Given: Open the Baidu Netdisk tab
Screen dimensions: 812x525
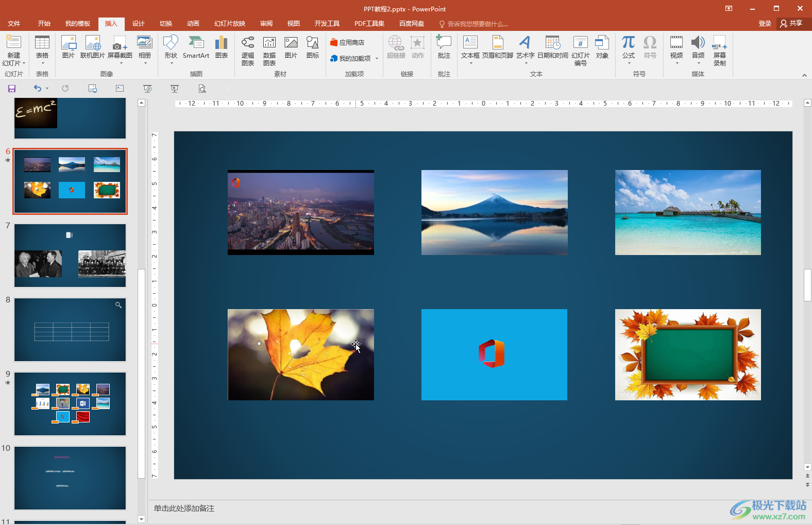Looking at the screenshot, I should point(412,24).
